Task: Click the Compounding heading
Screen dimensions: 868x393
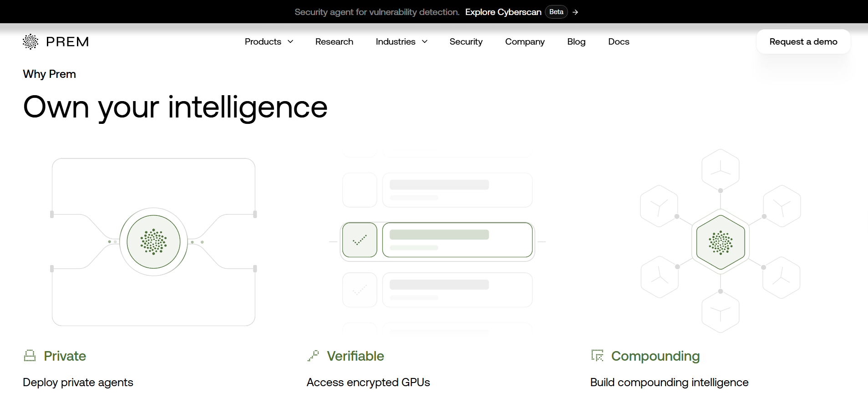Action: pos(655,356)
